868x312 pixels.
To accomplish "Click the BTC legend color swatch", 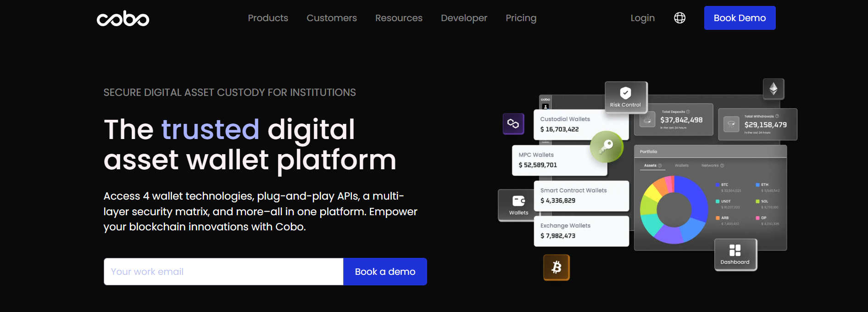I will tap(718, 185).
